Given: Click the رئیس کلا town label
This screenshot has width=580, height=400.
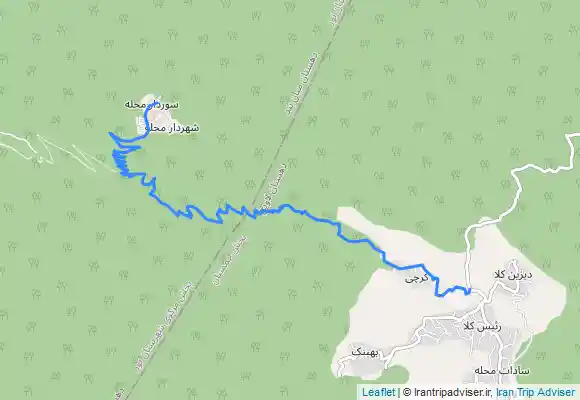Looking at the screenshot, I should point(482,327).
